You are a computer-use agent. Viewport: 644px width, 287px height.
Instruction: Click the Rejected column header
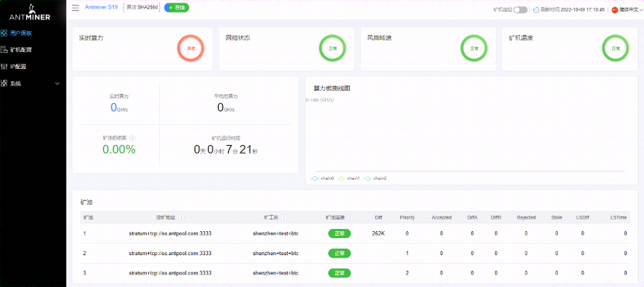pyautogui.click(x=526, y=218)
